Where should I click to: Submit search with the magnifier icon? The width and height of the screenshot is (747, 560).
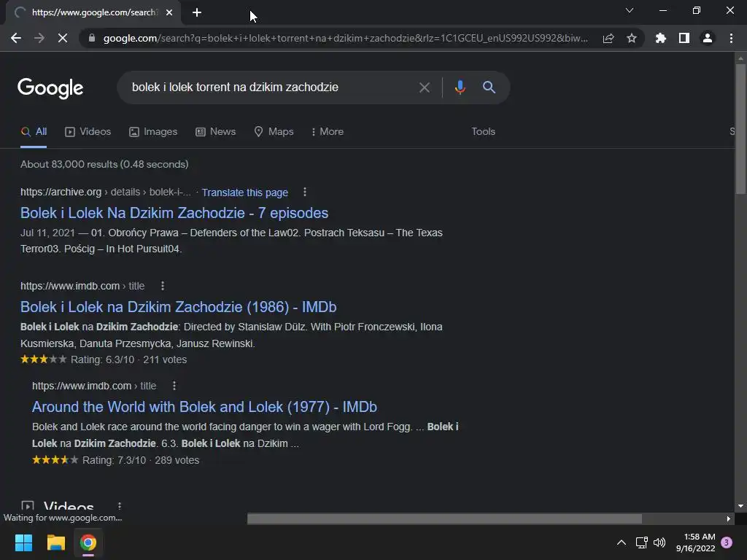(489, 87)
